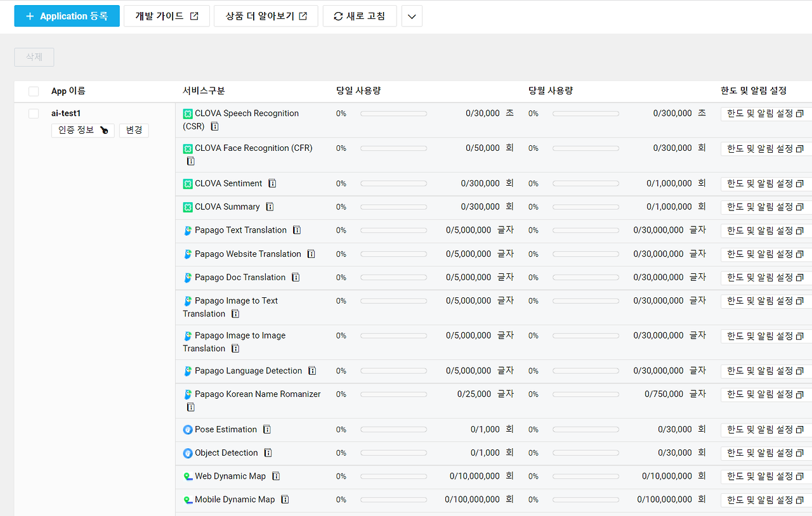Click the Object Detection service icon

click(188, 453)
